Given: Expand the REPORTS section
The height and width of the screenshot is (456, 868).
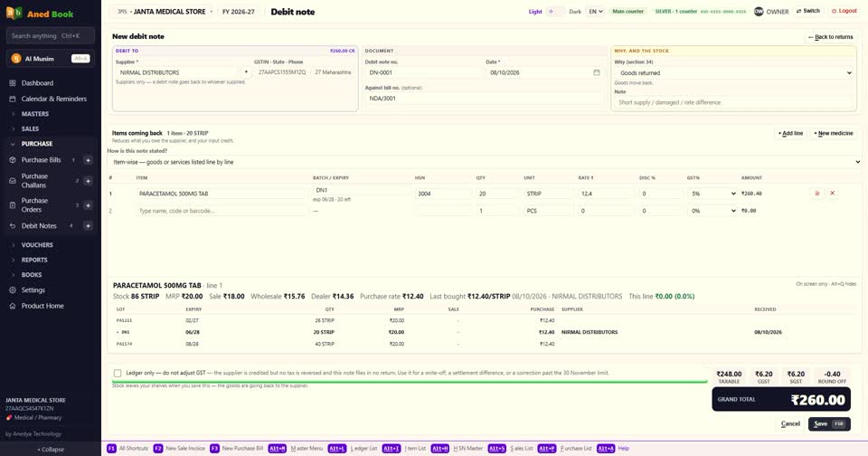Looking at the screenshot, I should pos(34,260).
